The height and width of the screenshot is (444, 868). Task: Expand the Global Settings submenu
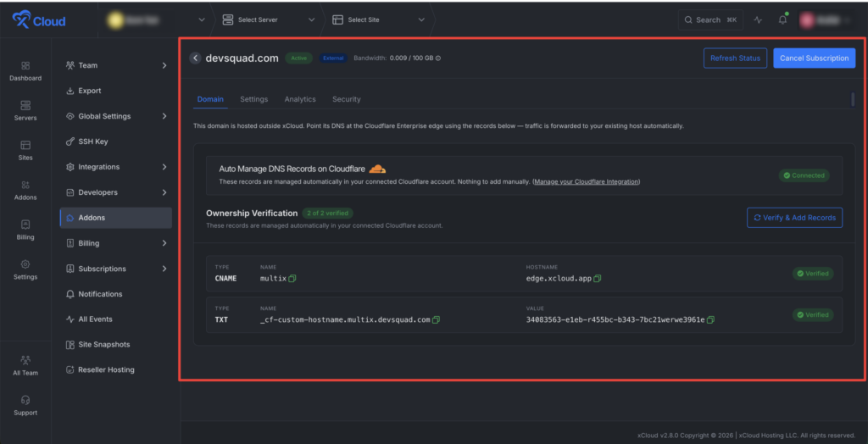(x=164, y=116)
